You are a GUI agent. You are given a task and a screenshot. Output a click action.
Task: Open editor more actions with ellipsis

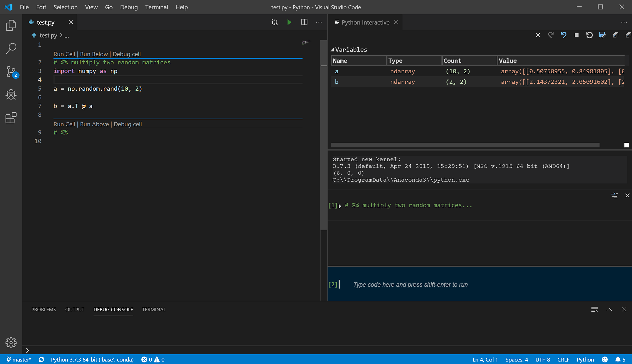point(319,22)
